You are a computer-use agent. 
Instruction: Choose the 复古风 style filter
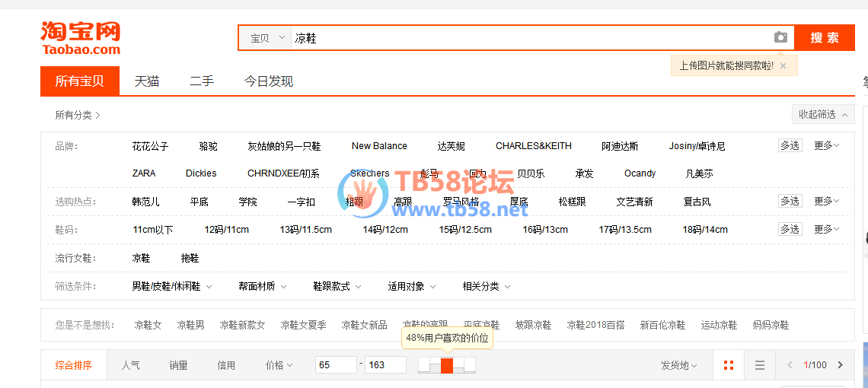[x=697, y=202]
